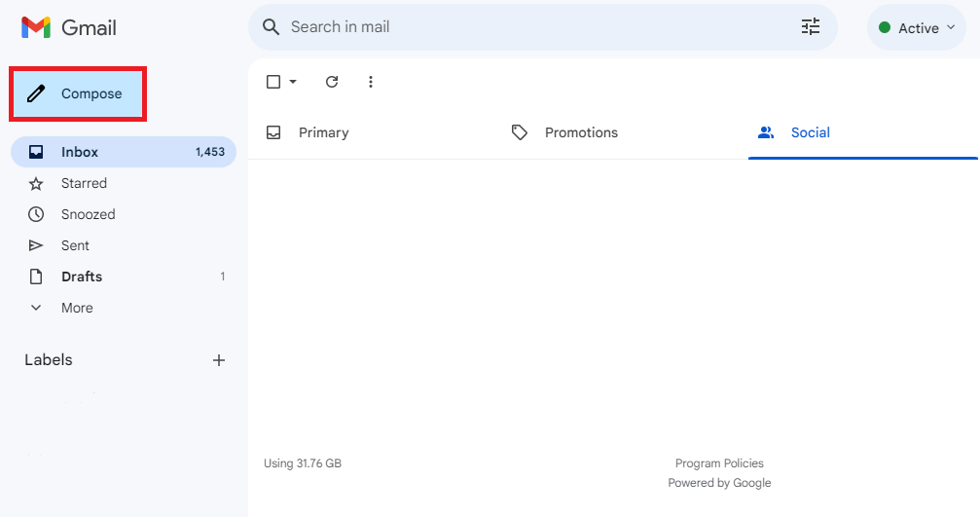The width and height of the screenshot is (980, 517).
Task: Open the Inbox folder
Action: click(124, 152)
